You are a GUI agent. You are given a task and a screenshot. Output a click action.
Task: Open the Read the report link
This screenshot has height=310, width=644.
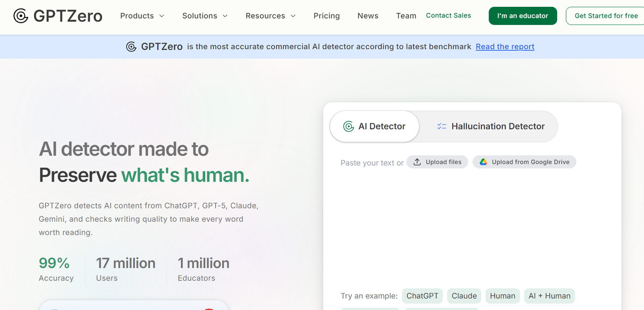[x=505, y=47]
